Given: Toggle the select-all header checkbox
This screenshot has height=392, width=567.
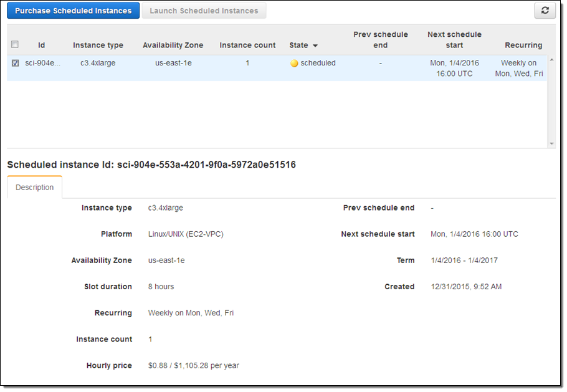Looking at the screenshot, I should 15,45.
